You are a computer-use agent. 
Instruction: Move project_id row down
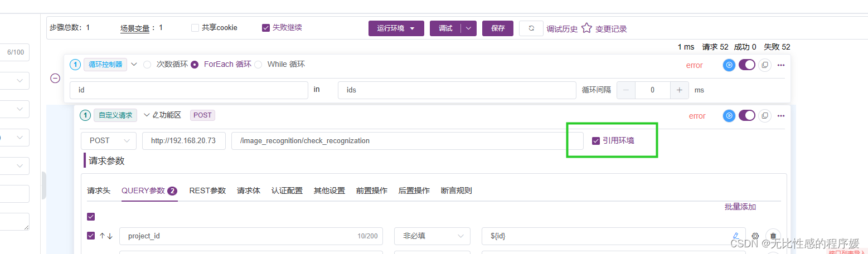(x=110, y=236)
